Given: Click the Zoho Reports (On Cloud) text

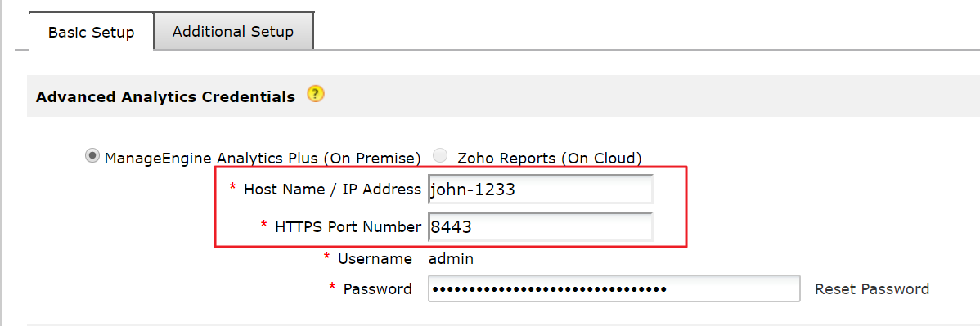Looking at the screenshot, I should click(x=550, y=158).
